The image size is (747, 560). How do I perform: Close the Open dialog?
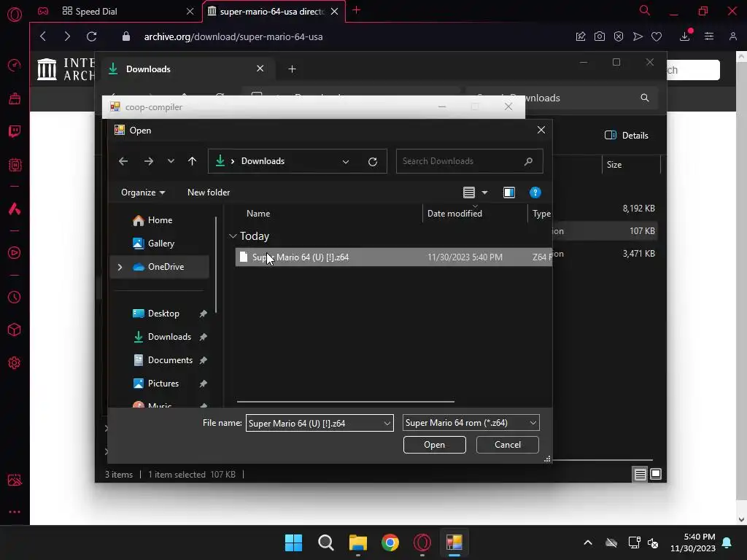pyautogui.click(x=541, y=130)
